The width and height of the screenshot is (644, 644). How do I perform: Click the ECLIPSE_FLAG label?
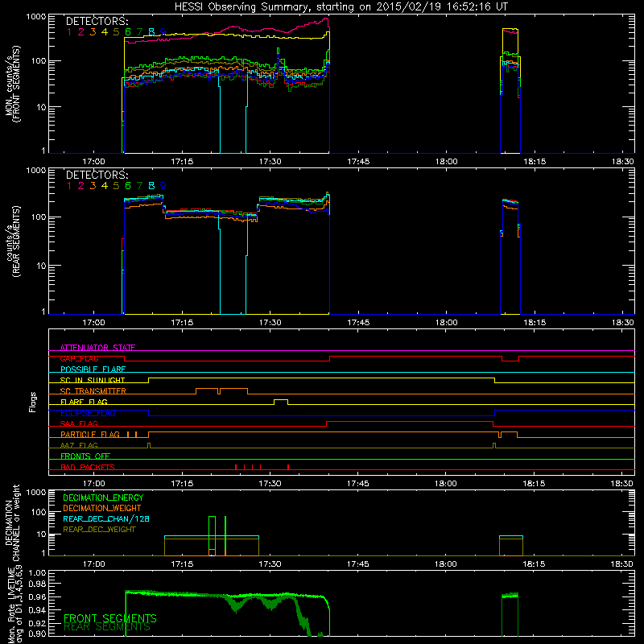pos(88,413)
